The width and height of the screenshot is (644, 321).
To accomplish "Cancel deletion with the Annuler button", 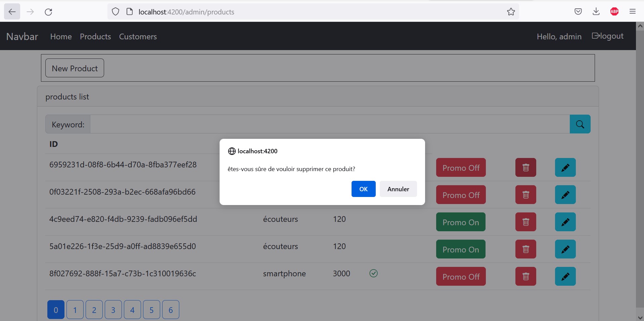I will (398, 189).
